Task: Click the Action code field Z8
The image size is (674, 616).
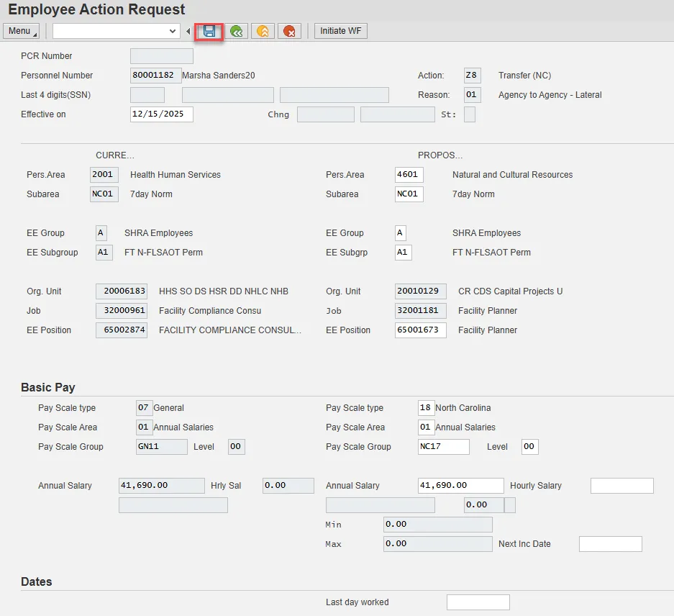Action: [x=472, y=76]
